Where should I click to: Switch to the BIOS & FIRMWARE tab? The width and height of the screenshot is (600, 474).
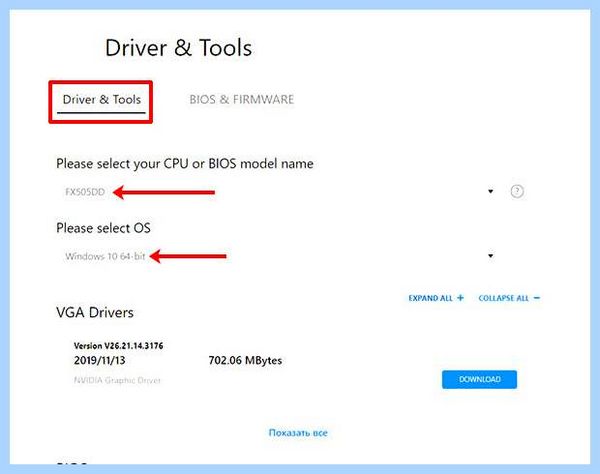[242, 99]
